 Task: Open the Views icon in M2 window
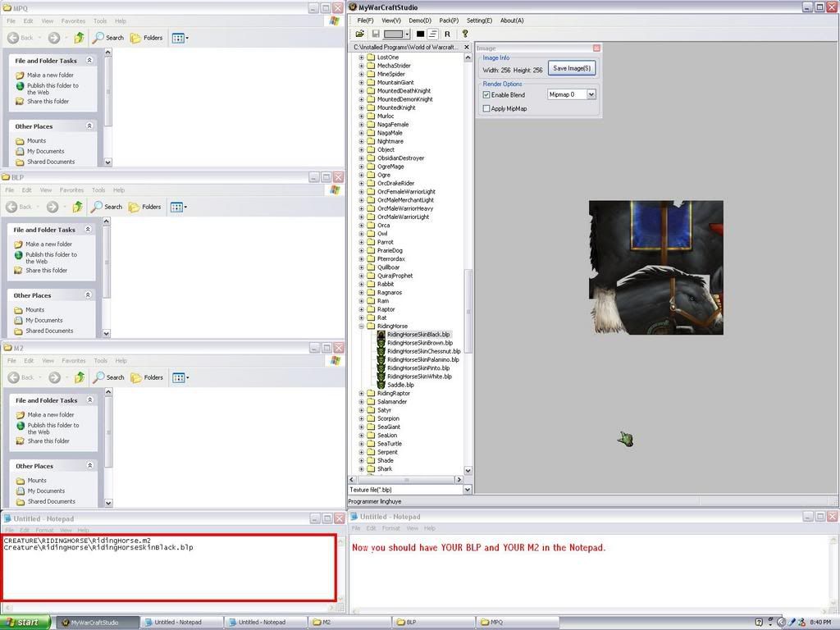(x=180, y=377)
